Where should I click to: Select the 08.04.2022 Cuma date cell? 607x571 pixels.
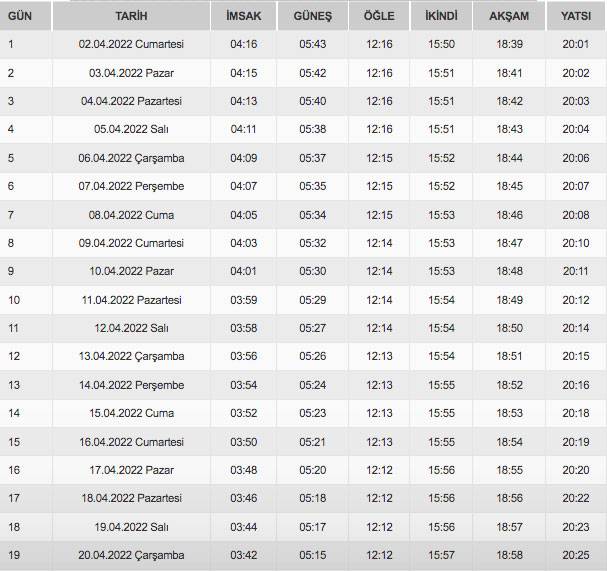pos(131,215)
